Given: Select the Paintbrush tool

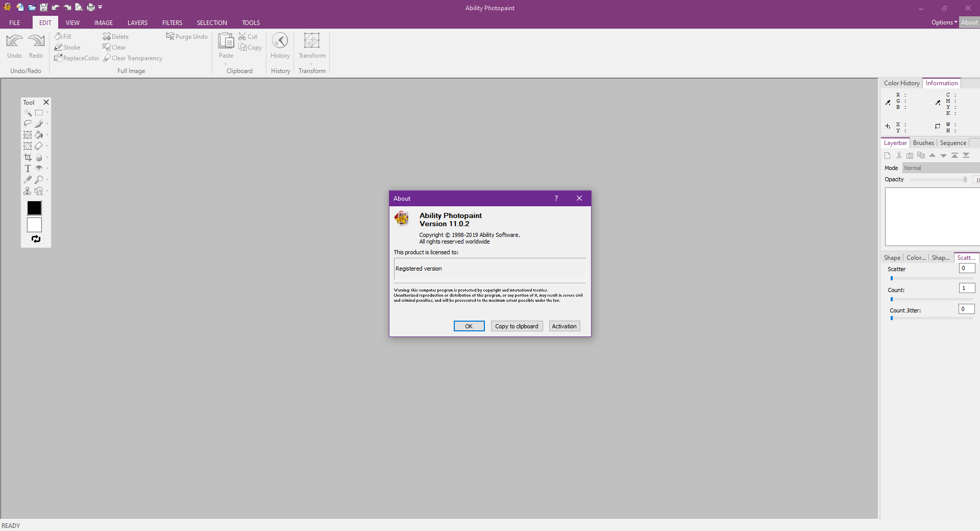Looking at the screenshot, I should point(39,124).
